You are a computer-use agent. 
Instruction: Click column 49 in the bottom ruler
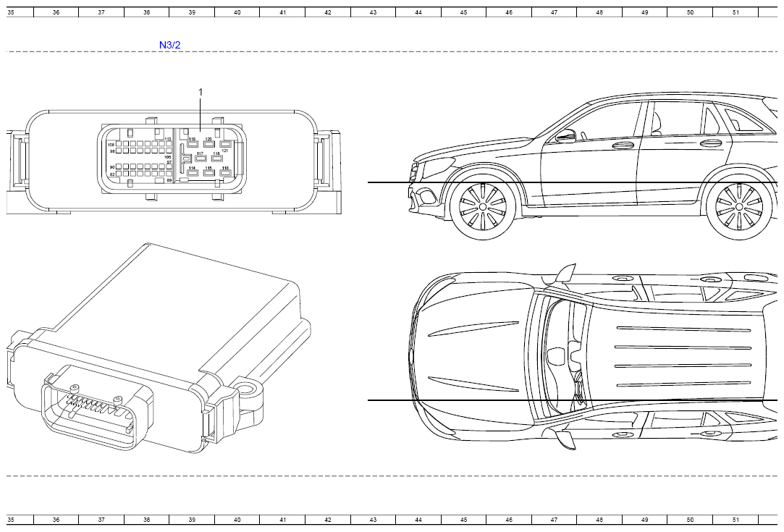pos(644,520)
